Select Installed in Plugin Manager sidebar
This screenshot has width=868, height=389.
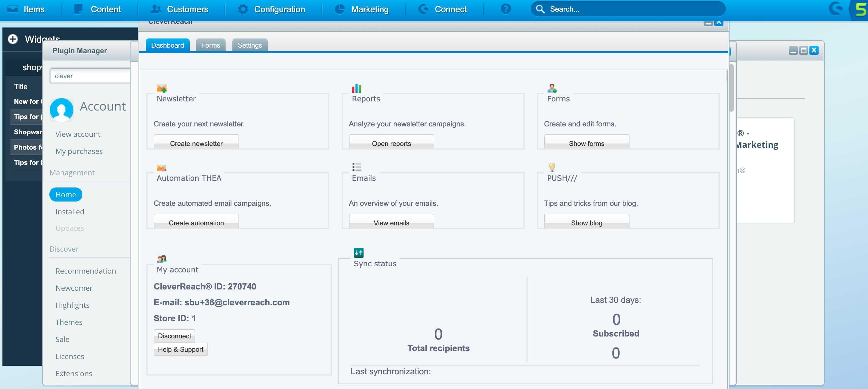click(x=70, y=212)
